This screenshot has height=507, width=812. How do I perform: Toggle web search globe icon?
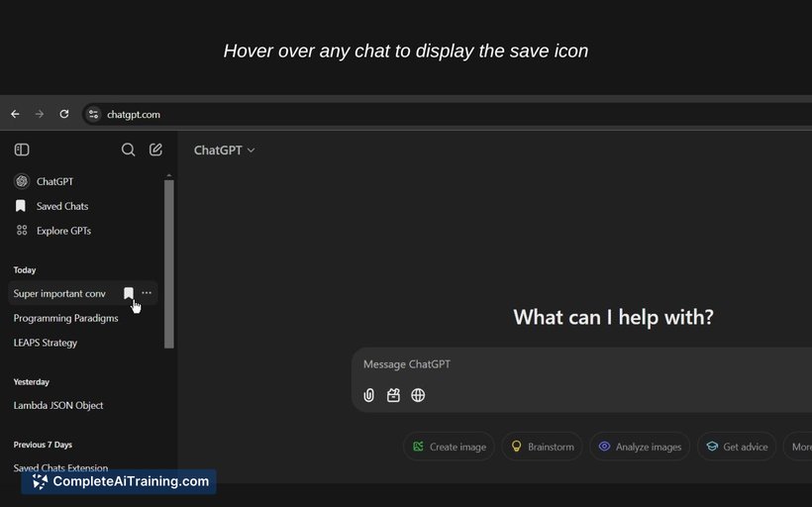point(418,395)
